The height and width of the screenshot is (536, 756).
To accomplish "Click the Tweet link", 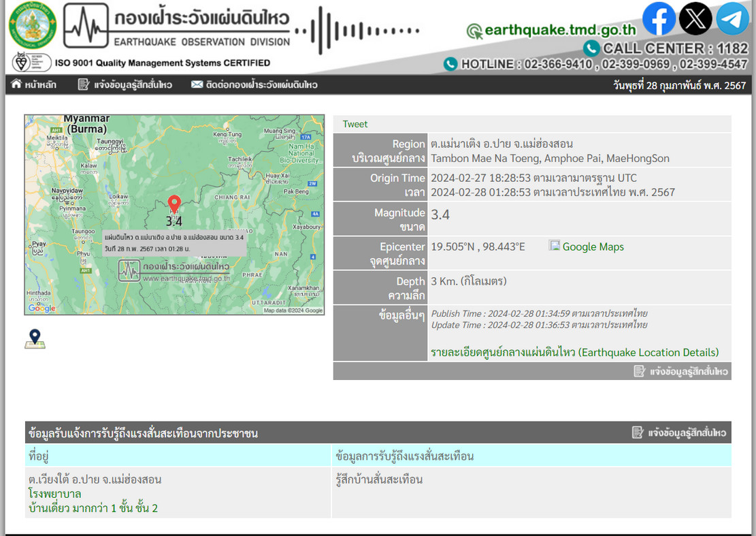I will 355,124.
